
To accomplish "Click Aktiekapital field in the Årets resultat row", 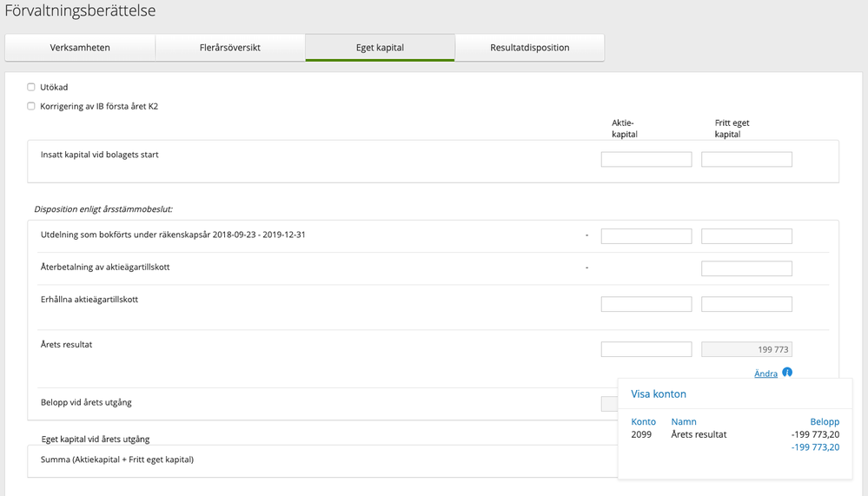I will [646, 349].
